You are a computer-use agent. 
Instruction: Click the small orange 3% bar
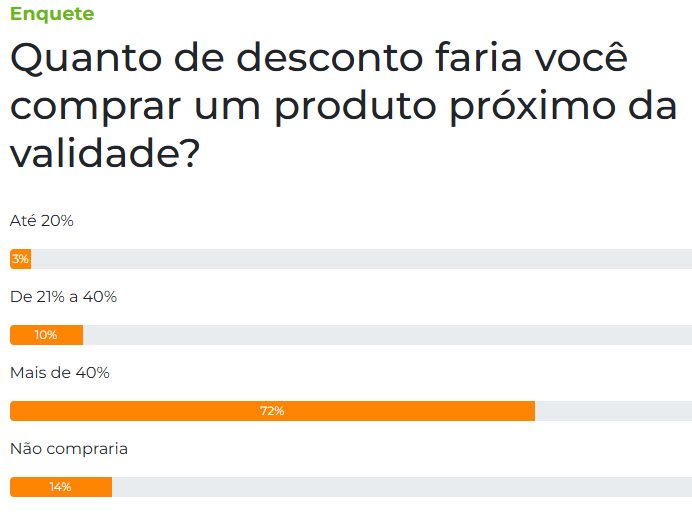(x=20, y=259)
